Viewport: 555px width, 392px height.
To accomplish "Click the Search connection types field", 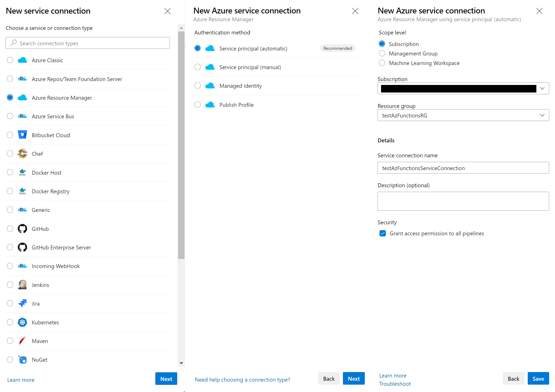I will pyautogui.click(x=88, y=43).
